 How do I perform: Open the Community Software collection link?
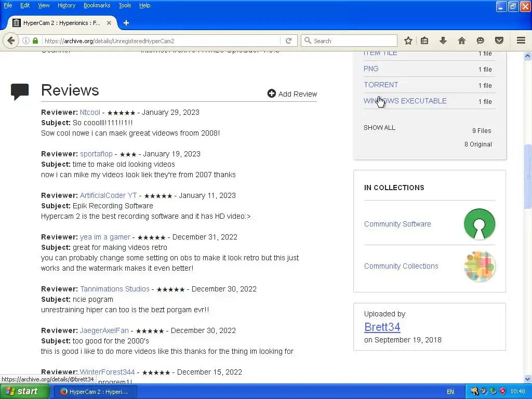pos(397,224)
